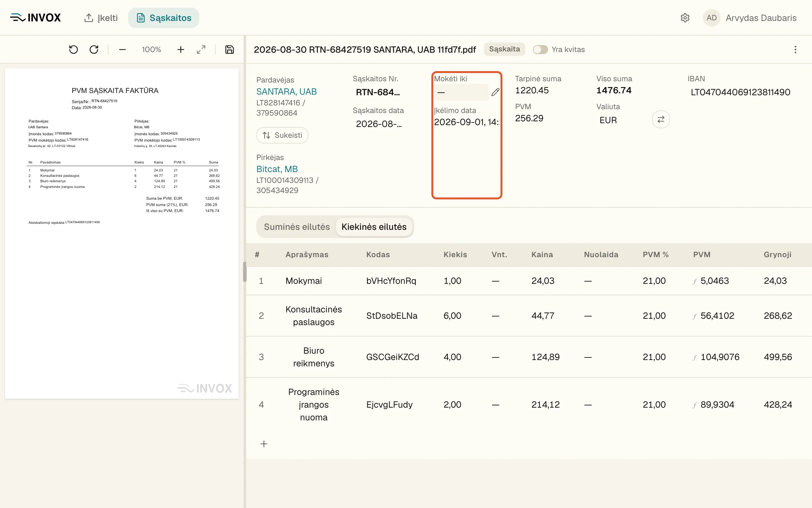Click the Biuro reikmenys description cell
812x508 pixels.
point(314,357)
